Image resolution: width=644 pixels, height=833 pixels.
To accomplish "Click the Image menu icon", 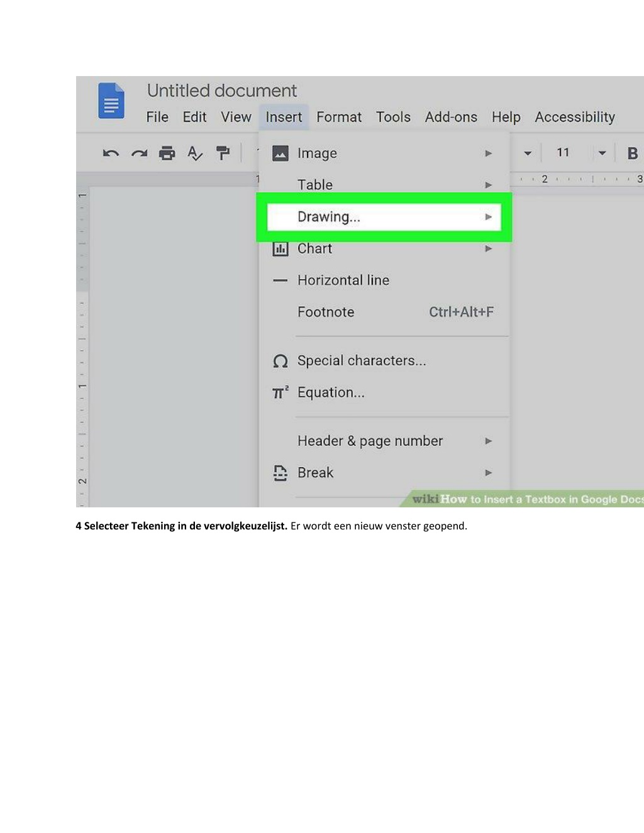I will pos(280,153).
